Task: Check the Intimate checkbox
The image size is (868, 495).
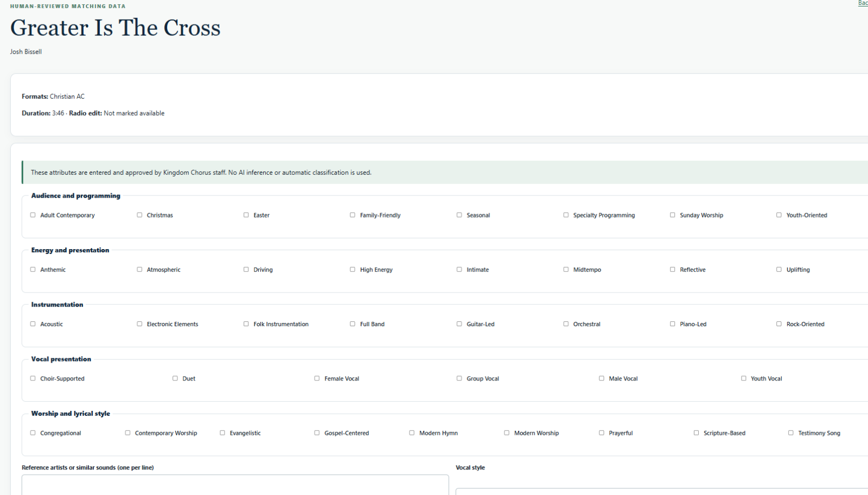Action: [459, 269]
